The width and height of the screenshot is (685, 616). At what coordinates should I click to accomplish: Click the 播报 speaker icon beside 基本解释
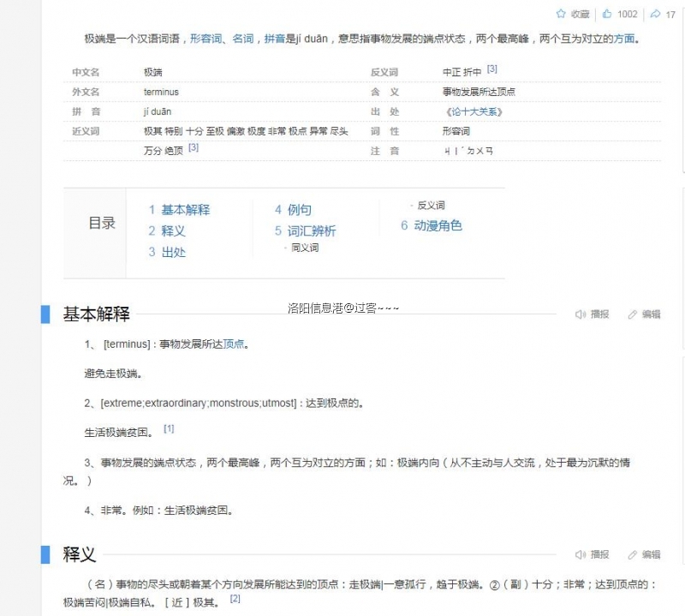point(581,314)
